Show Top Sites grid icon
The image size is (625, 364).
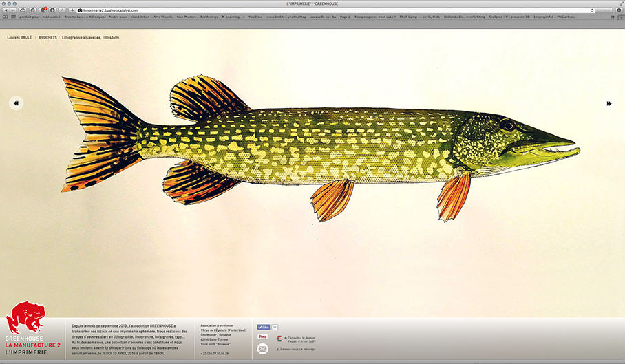tap(13, 17)
